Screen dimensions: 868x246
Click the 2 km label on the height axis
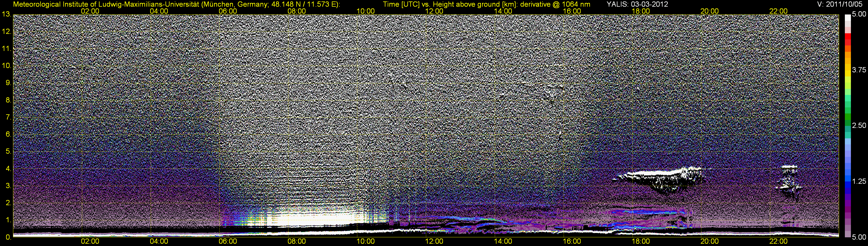pos(8,203)
